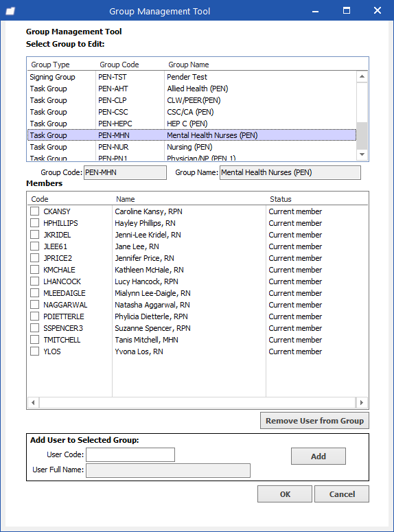The width and height of the screenshot is (394, 532).
Task: Toggle the JPRICE2 checkbox
Action: pyautogui.click(x=34, y=258)
